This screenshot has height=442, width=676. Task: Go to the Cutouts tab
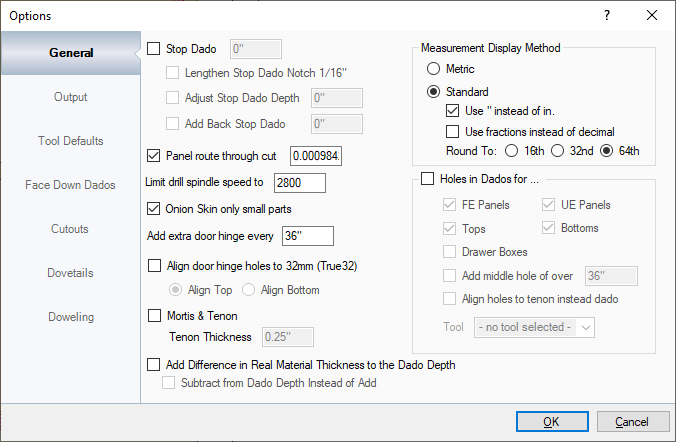click(70, 229)
